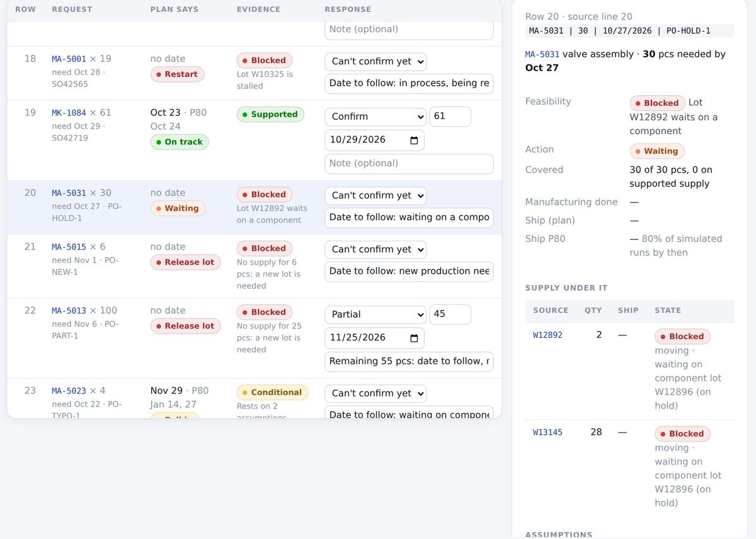Click the STATE column header in supply table
This screenshot has width=756, height=539.
(668, 311)
